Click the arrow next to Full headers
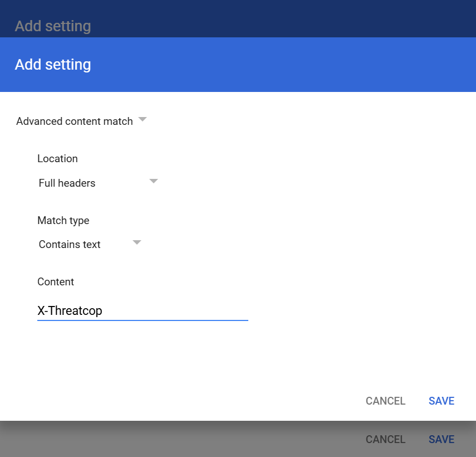The width and height of the screenshot is (476, 457). [x=154, y=181]
